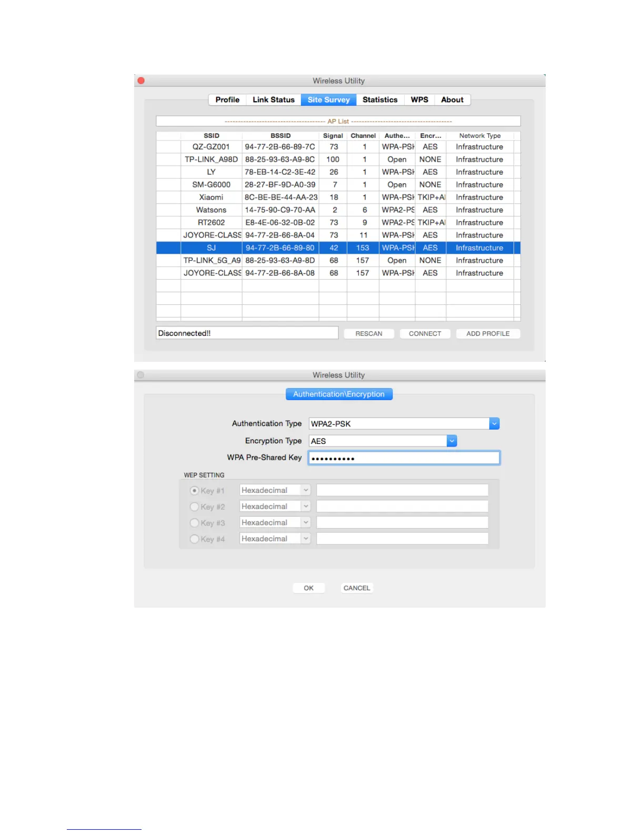The height and width of the screenshot is (834, 644).
Task: Open Key #3 Hexadecimal format dropdown
Action: (275, 522)
